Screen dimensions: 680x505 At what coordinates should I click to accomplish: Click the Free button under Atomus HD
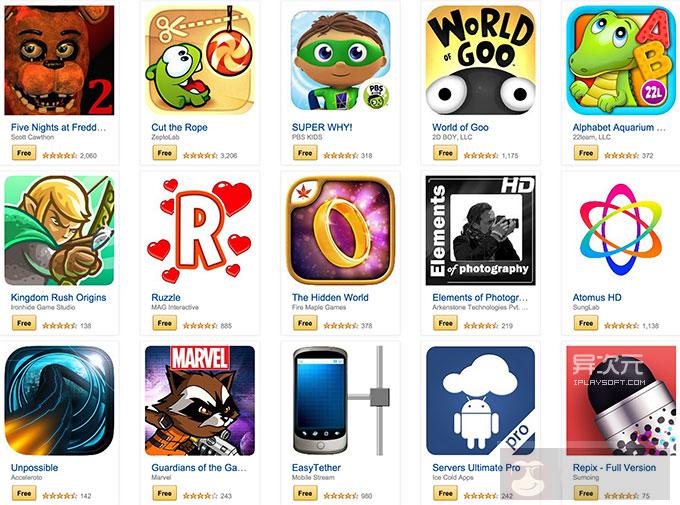pos(586,323)
